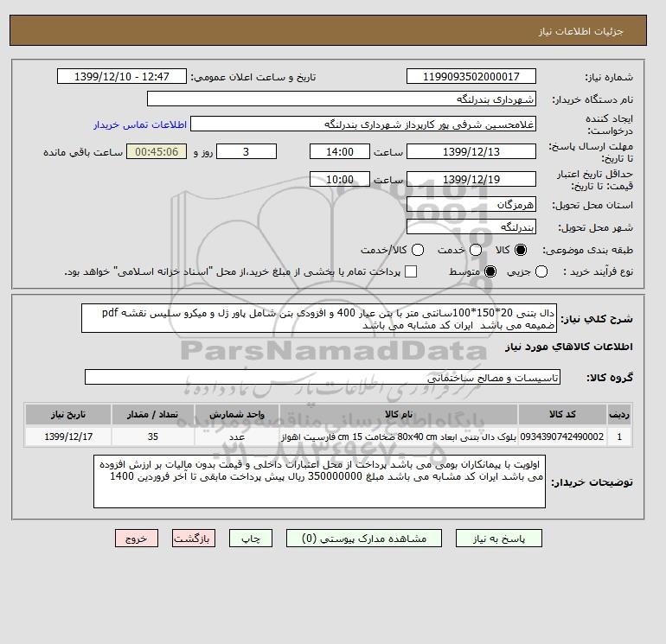Click the بازگشت back button
This screenshot has width=666, height=644.
click(194, 539)
